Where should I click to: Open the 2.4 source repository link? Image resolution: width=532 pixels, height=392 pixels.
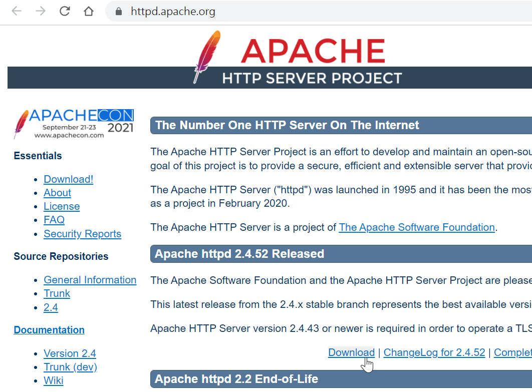pyautogui.click(x=51, y=307)
